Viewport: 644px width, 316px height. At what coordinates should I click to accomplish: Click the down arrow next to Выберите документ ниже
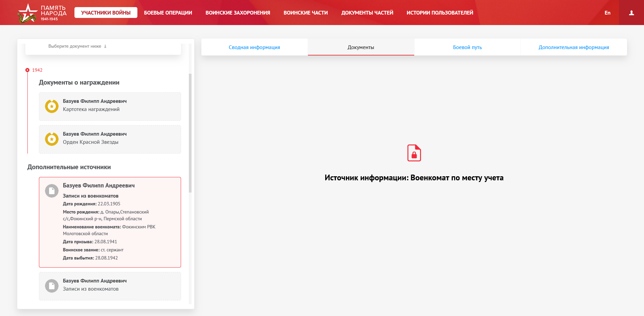tap(105, 46)
